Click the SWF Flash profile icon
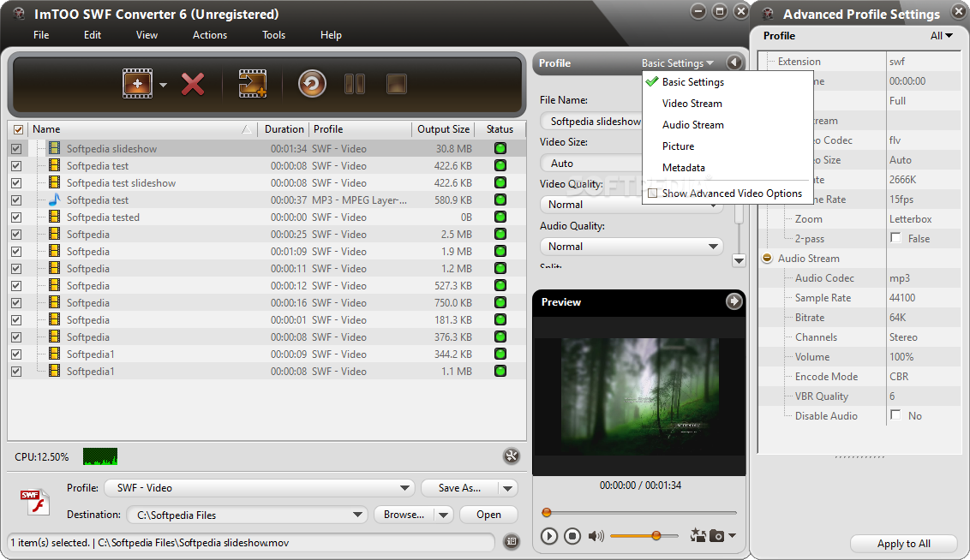 pos(34,502)
